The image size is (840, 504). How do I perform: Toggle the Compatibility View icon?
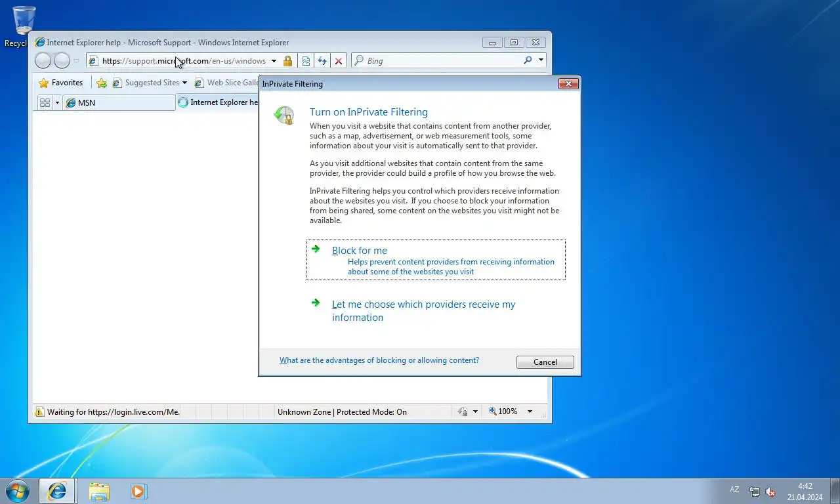point(306,61)
